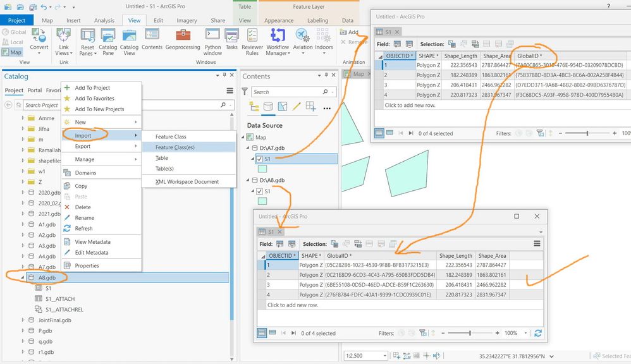This screenshot has width=631, height=364.
Task: Switch Contents to List By Selection
Action: [x=283, y=107]
